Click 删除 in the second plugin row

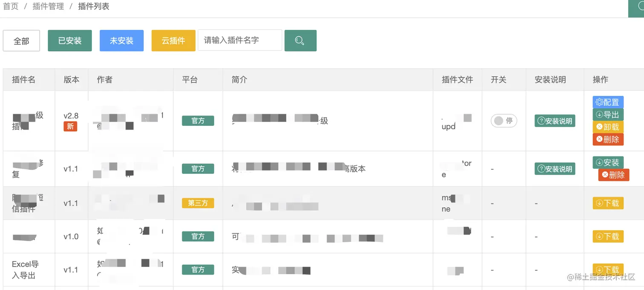[613, 175]
